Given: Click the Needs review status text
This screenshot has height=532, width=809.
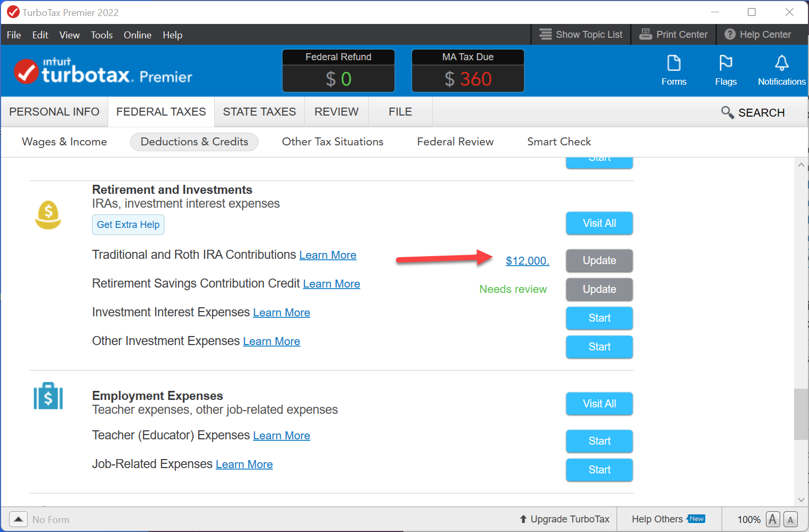Looking at the screenshot, I should [x=513, y=289].
